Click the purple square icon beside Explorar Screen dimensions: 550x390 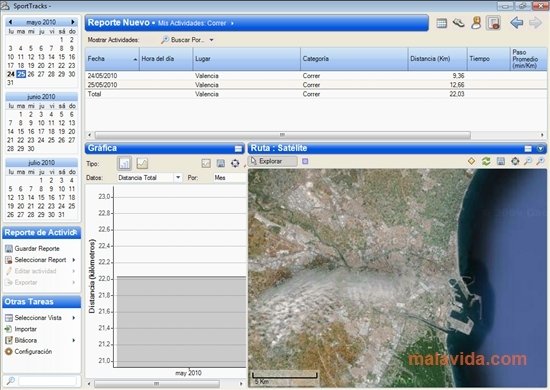tap(305, 161)
